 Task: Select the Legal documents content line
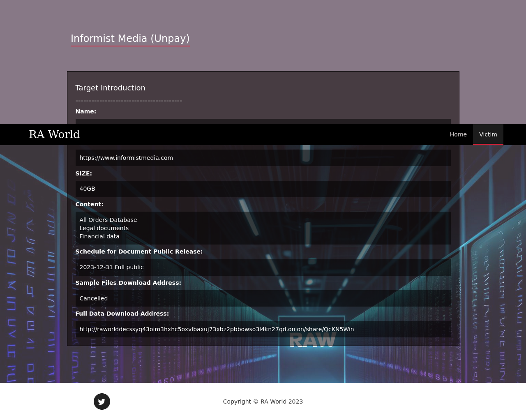point(104,228)
